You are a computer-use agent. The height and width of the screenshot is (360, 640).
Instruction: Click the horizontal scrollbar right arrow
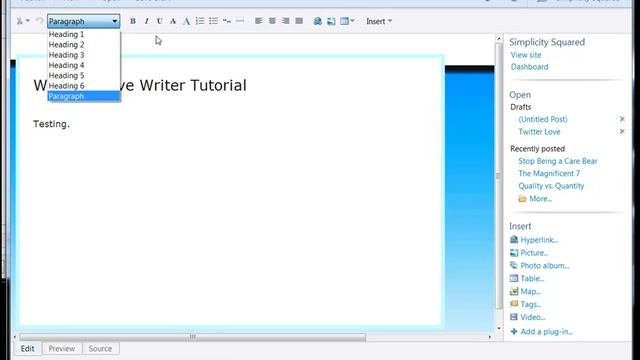(490, 337)
